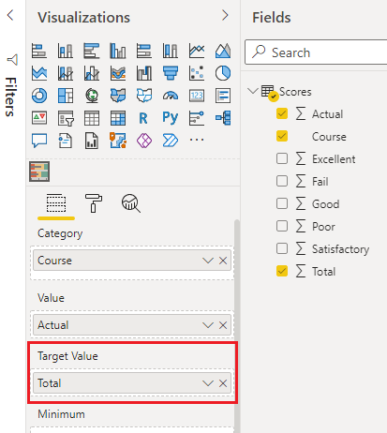Select the Power Apps visual
This screenshot has width=387, height=433.
[144, 140]
